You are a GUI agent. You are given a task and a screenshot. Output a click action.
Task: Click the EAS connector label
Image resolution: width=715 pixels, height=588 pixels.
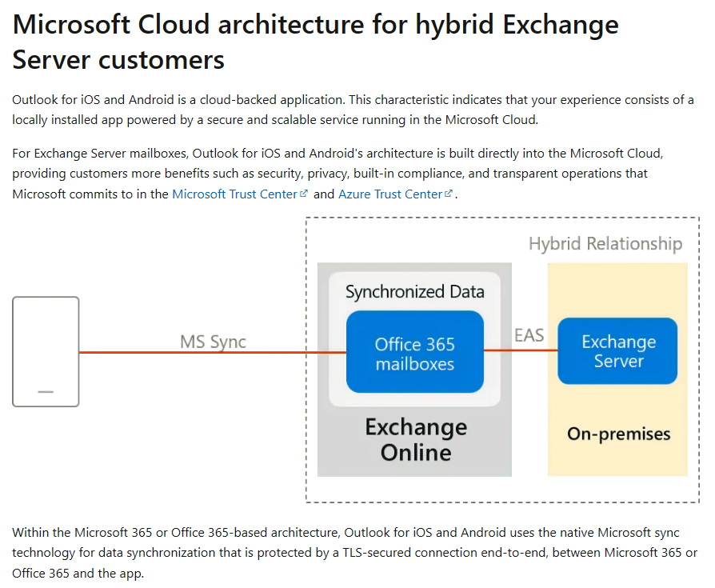(529, 336)
